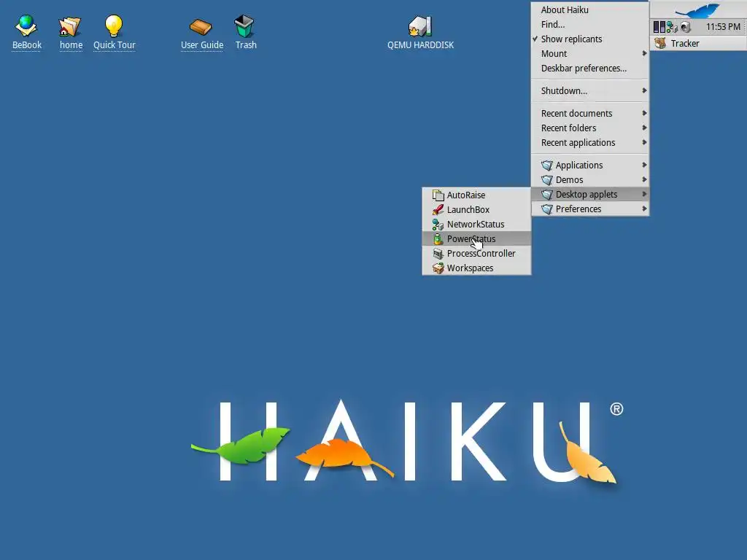
Task: Choose NetworkStatus in the applets submenu
Action: pyautogui.click(x=476, y=225)
